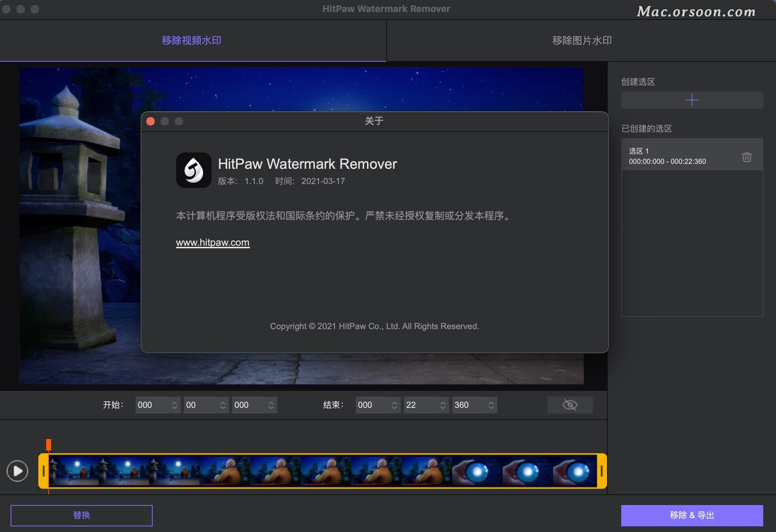Viewport: 776px width, 532px height.
Task: Click the HitPaw app logo icon
Action: tap(194, 170)
